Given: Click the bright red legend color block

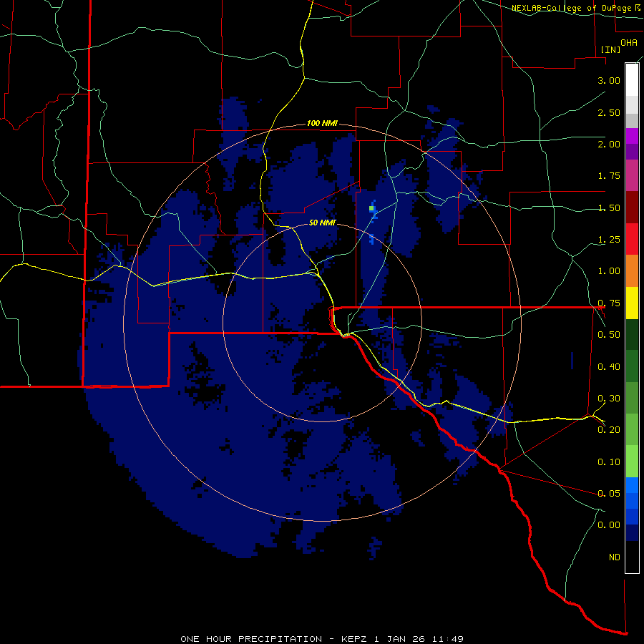Looking at the screenshot, I should (632, 239).
